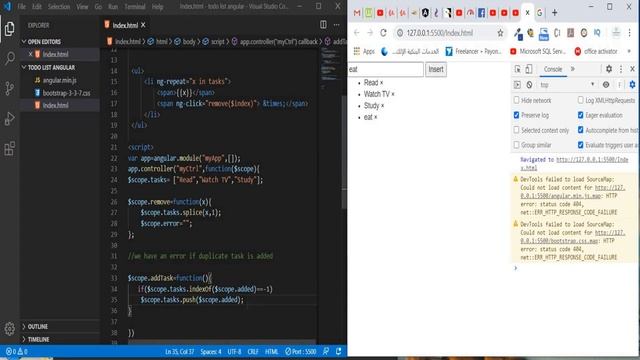
Task: Close the DevTools panel
Action: 632,69
